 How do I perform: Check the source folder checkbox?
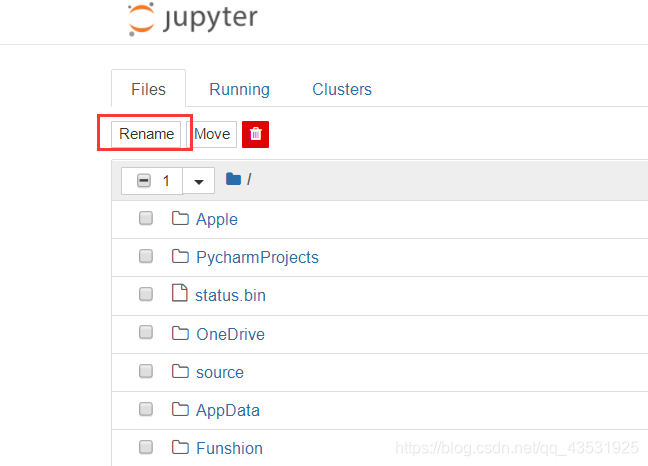(x=146, y=371)
